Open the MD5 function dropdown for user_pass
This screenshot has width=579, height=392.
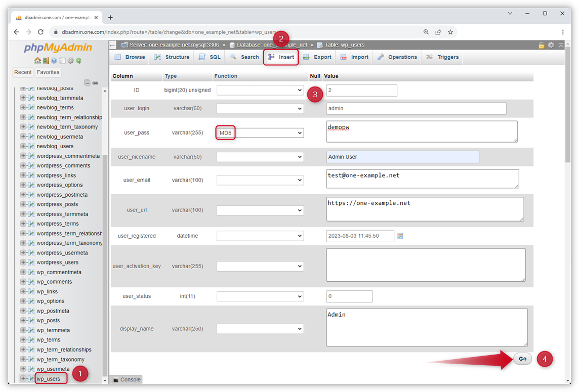coord(260,133)
